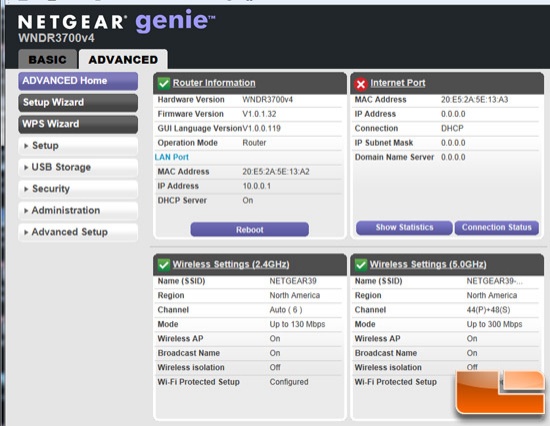Select the ADVANCED tab
The height and width of the screenshot is (426, 550).
tap(123, 59)
